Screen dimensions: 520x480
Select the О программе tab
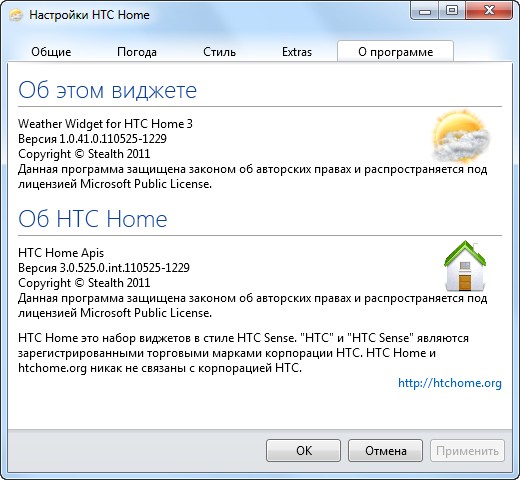click(x=395, y=51)
